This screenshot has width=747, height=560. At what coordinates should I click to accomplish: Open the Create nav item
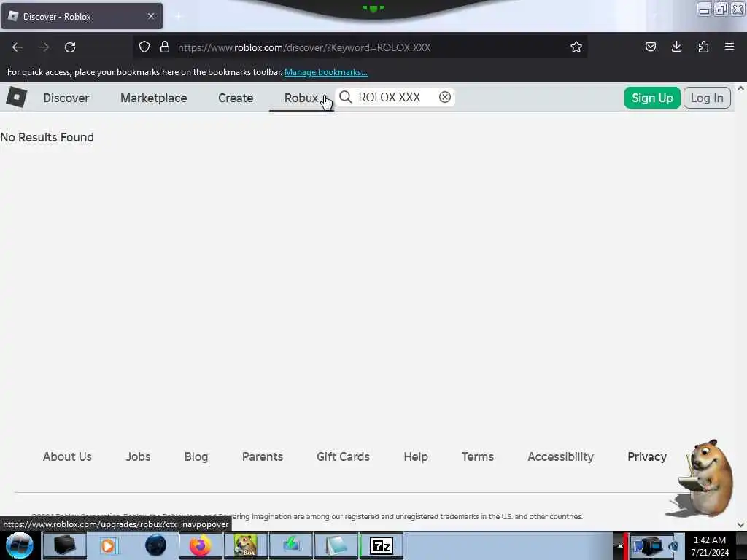pos(236,98)
